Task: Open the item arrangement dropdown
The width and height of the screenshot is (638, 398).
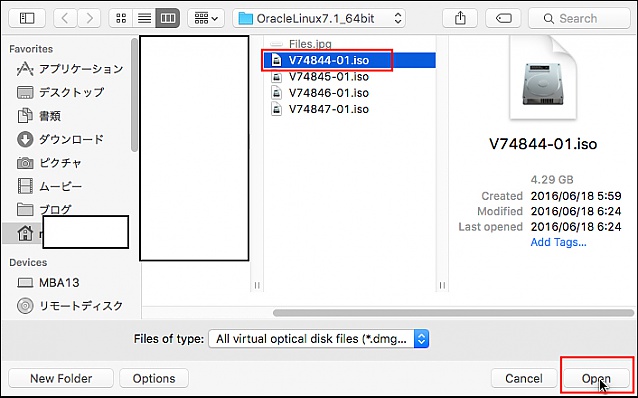Action: click(206, 18)
